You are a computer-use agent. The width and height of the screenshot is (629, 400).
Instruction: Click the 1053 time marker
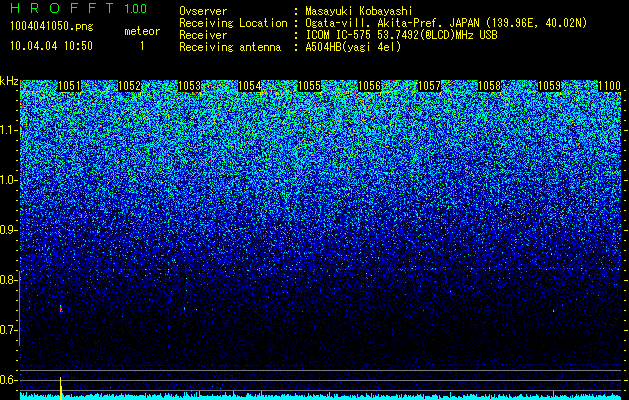tap(189, 86)
